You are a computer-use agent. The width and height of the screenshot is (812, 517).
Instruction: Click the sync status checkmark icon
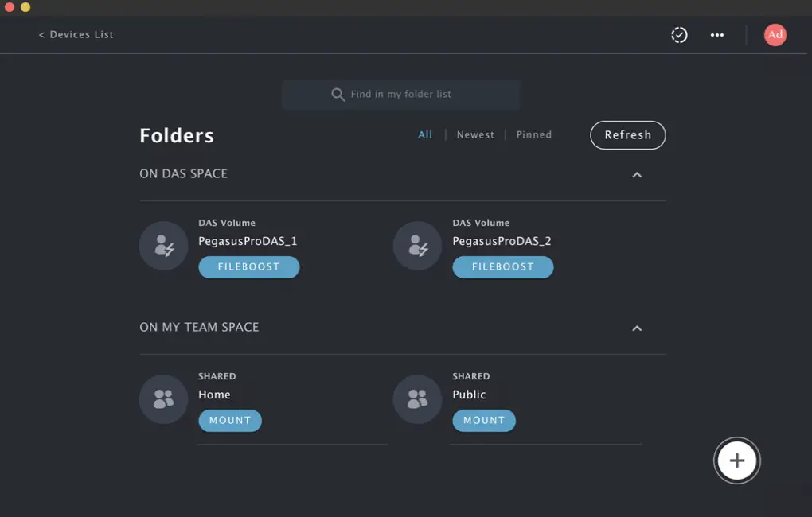coord(679,35)
